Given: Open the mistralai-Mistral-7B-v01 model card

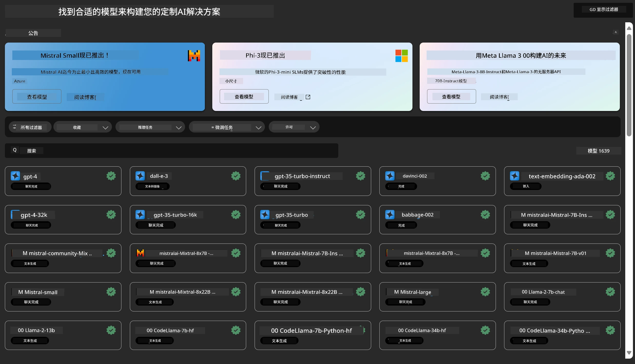Looking at the screenshot, I should [562, 258].
